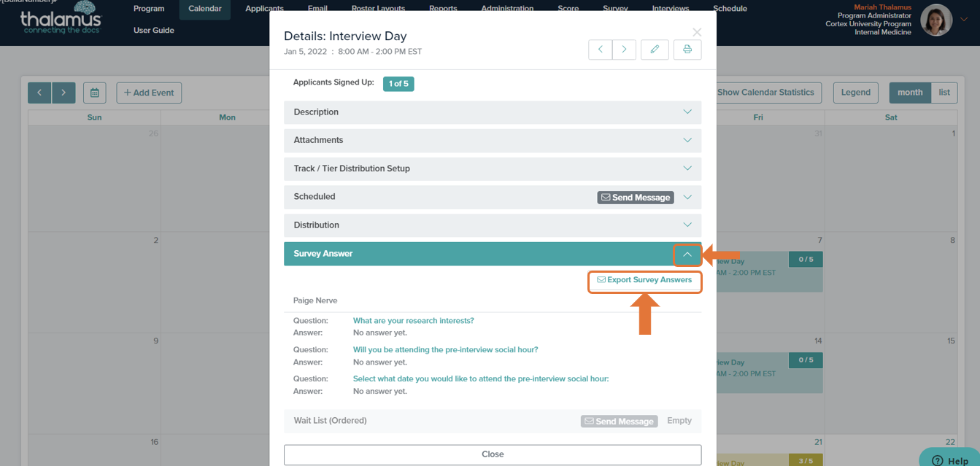Go to previous month in calendar
Image resolution: width=980 pixels, height=466 pixels.
click(x=39, y=93)
